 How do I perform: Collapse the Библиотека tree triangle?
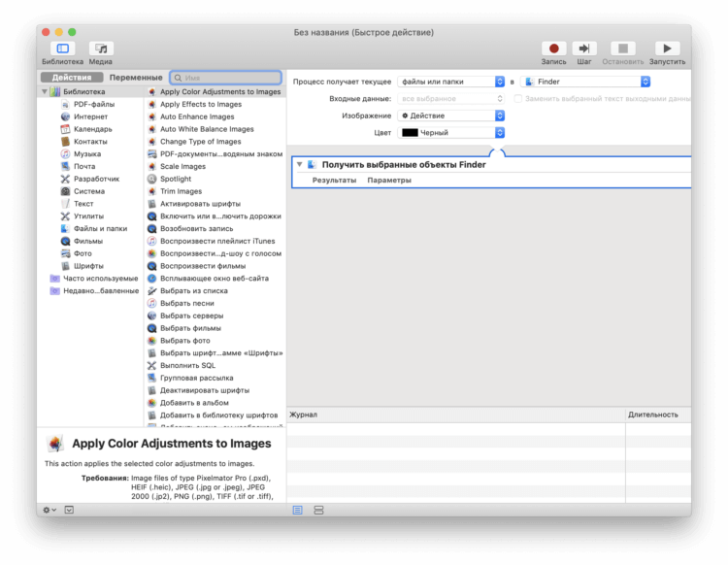tap(45, 91)
